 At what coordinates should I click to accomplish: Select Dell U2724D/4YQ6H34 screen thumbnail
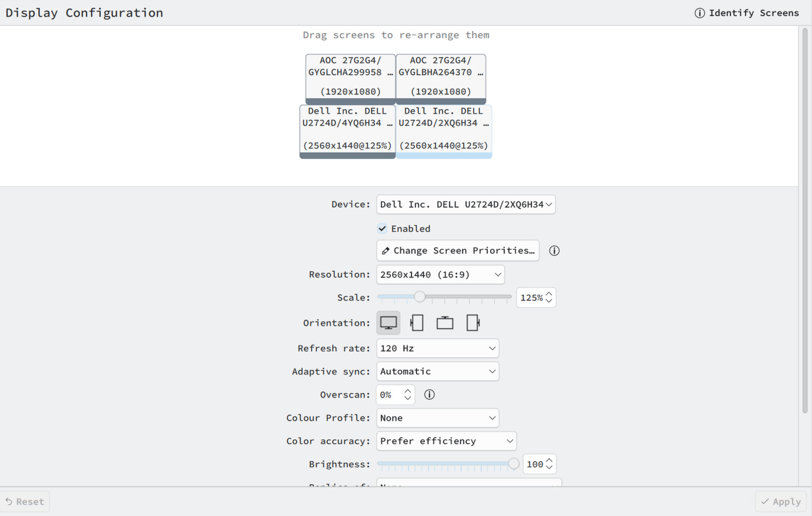pyautogui.click(x=348, y=131)
